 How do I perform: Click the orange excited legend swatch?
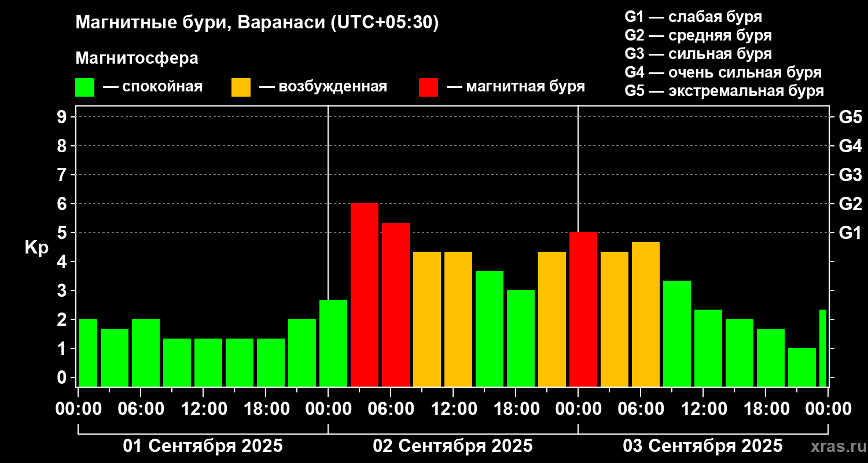[x=241, y=87]
